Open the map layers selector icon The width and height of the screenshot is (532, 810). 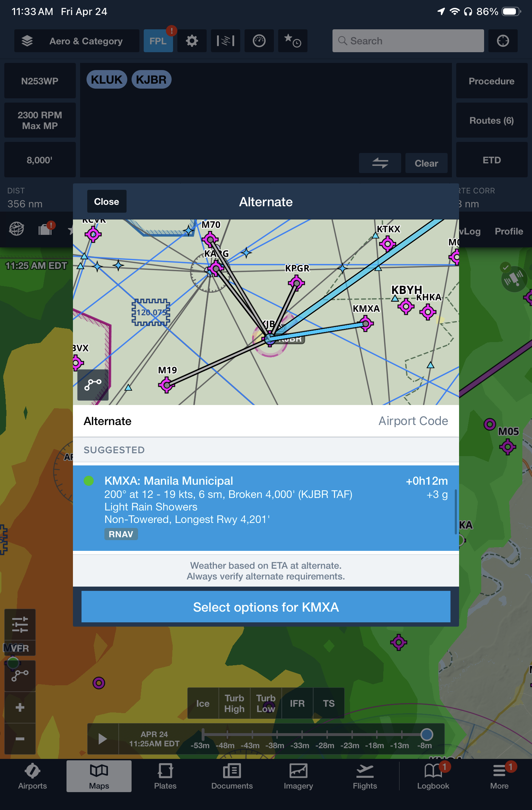(27, 41)
